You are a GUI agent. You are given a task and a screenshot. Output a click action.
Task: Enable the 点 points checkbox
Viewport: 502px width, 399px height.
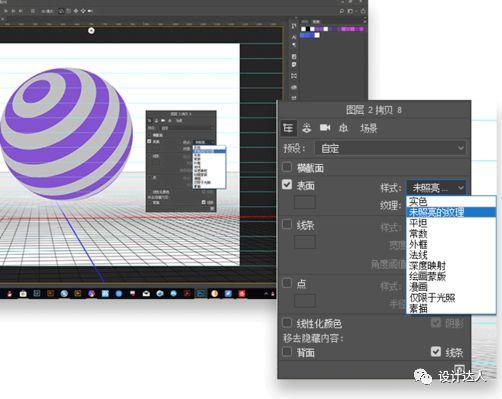pos(287,283)
